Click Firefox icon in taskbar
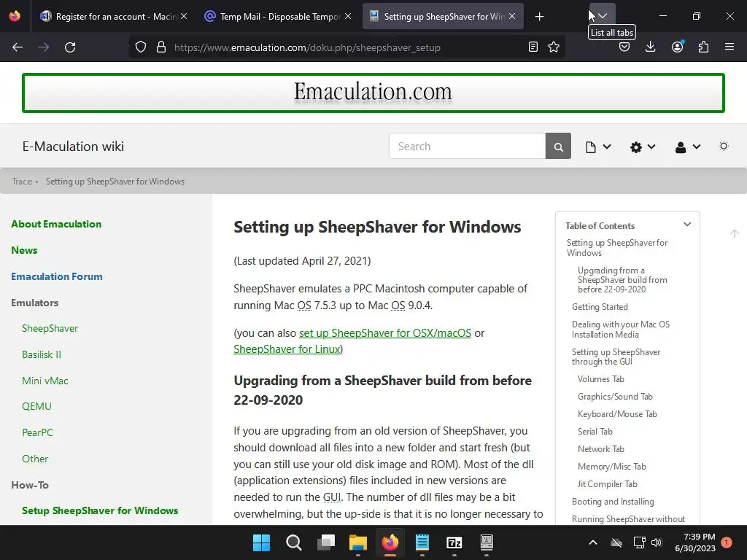This screenshot has width=747, height=560. pos(390,542)
